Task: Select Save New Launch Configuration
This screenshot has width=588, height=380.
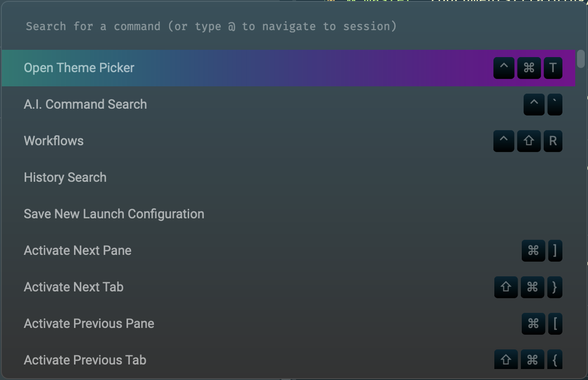Action: coord(114,214)
